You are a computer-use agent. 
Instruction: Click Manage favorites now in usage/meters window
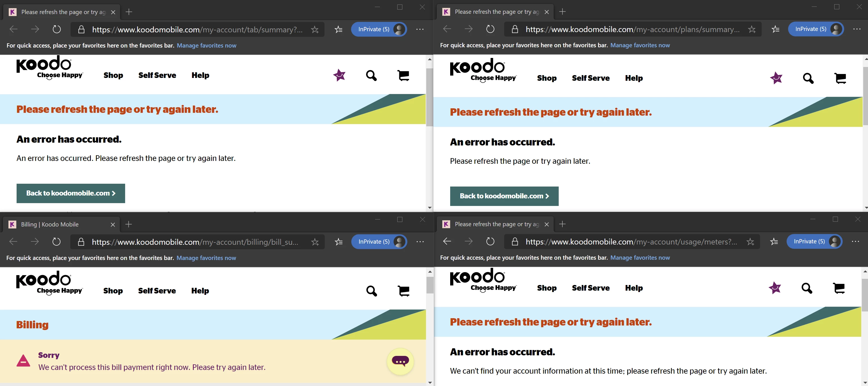pos(640,257)
